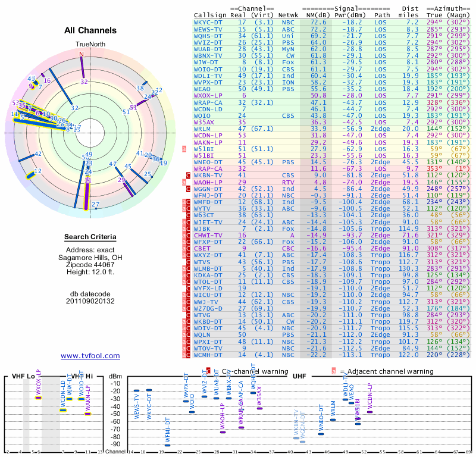Viewport: 476px width, 457px height.
Task: Select the WOIO-DT callsign
Action: pyautogui.click(x=208, y=69)
